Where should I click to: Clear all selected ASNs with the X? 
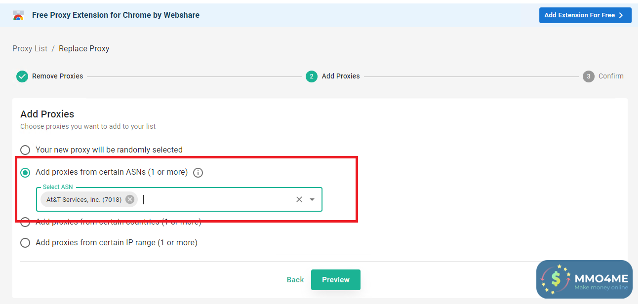point(299,199)
